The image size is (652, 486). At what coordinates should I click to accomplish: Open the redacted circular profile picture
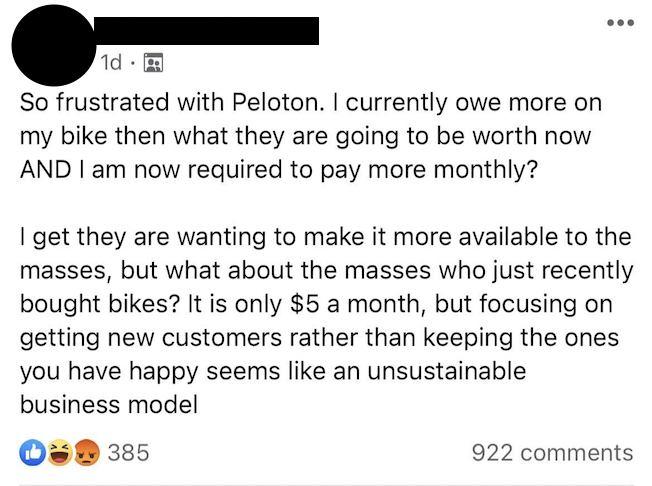[x=53, y=45]
